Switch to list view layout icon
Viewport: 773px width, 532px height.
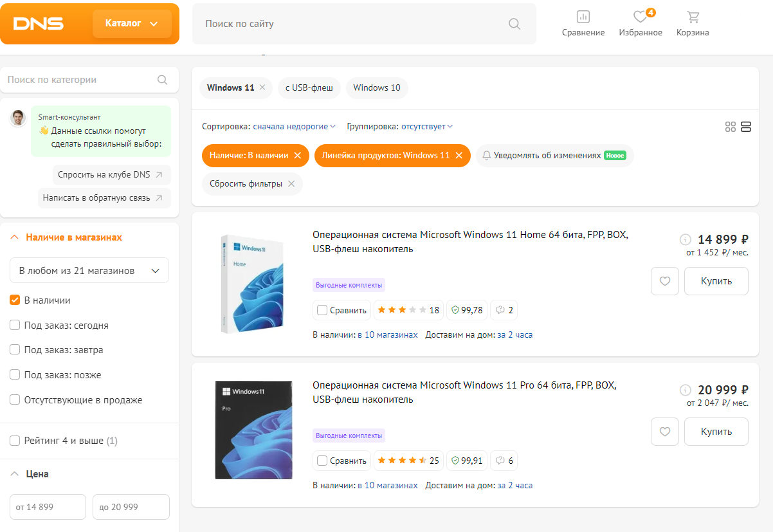[746, 127]
